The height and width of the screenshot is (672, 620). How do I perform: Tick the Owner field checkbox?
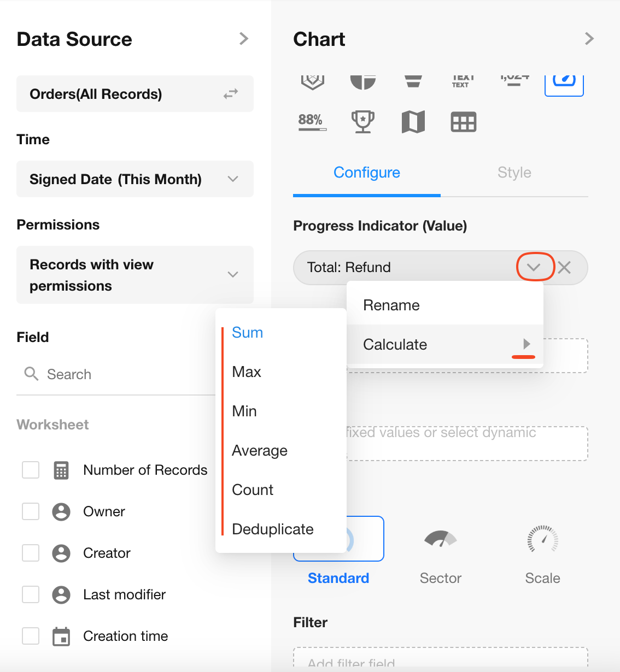pos(31,511)
